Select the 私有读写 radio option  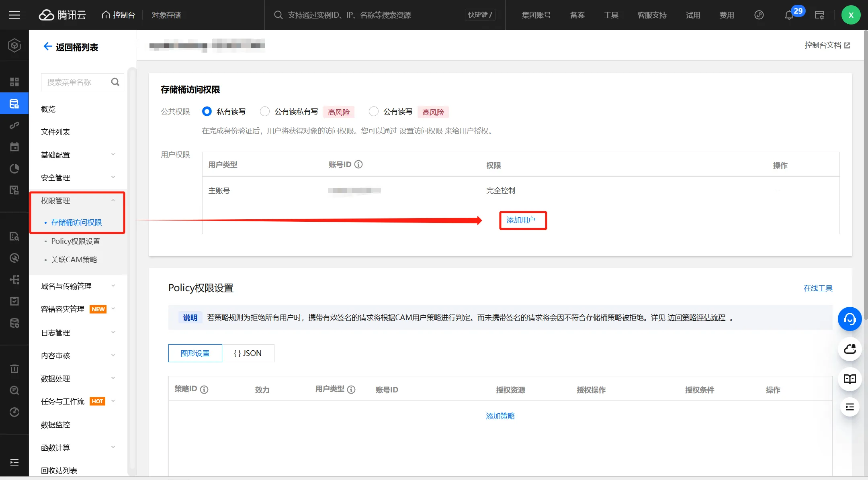207,111
